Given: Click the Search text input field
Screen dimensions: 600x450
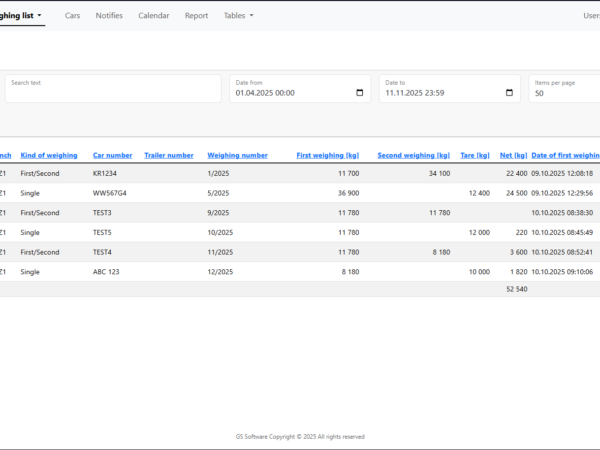Looking at the screenshot, I should (x=113, y=89).
